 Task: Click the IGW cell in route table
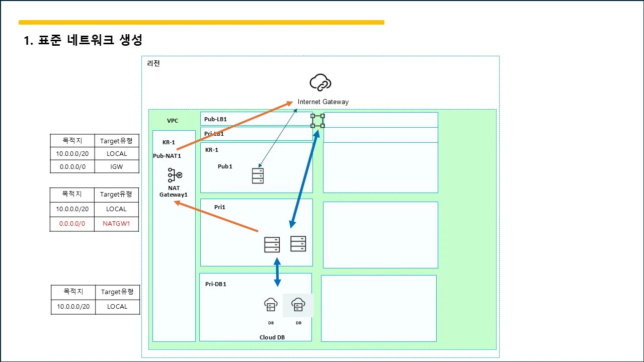tap(117, 166)
